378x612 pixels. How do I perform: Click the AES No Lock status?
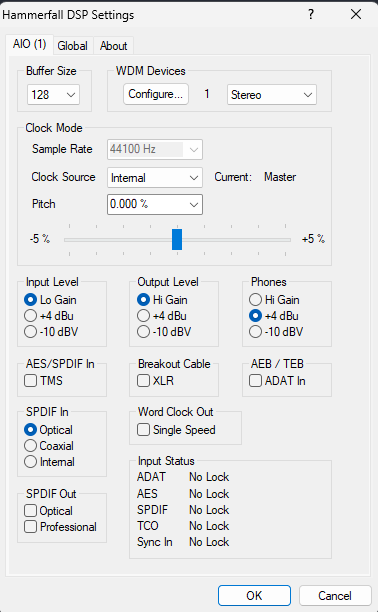(209, 494)
